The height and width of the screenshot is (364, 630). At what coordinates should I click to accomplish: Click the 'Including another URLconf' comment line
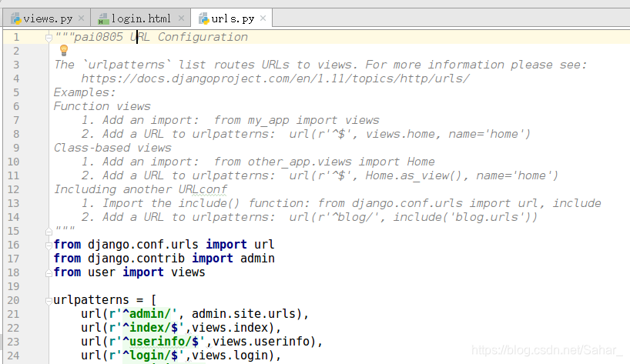point(140,189)
